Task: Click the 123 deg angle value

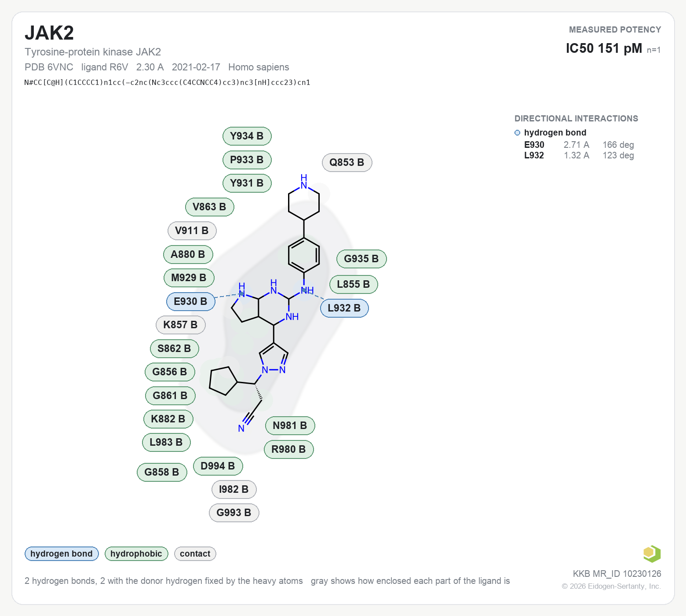Action: pyautogui.click(x=618, y=155)
